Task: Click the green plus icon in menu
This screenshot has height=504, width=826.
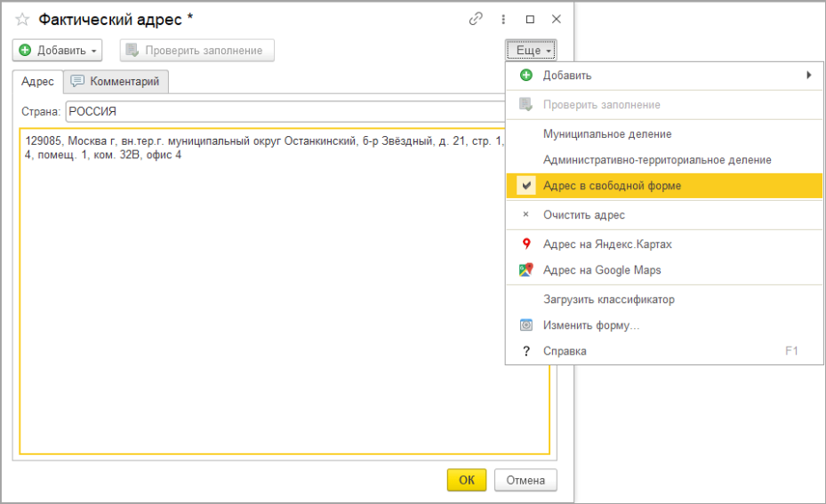Action: (525, 76)
